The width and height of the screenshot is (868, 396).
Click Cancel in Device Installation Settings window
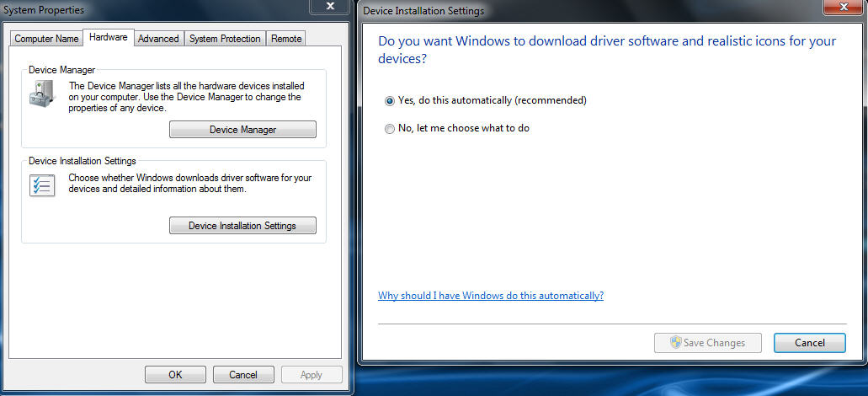809,343
